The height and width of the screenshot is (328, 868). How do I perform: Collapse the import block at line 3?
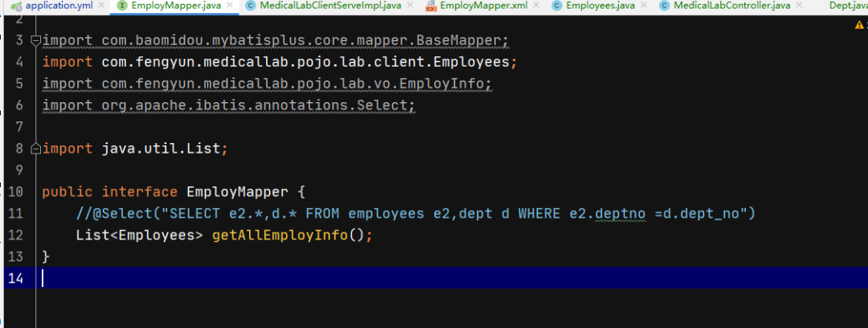pyautogui.click(x=35, y=40)
